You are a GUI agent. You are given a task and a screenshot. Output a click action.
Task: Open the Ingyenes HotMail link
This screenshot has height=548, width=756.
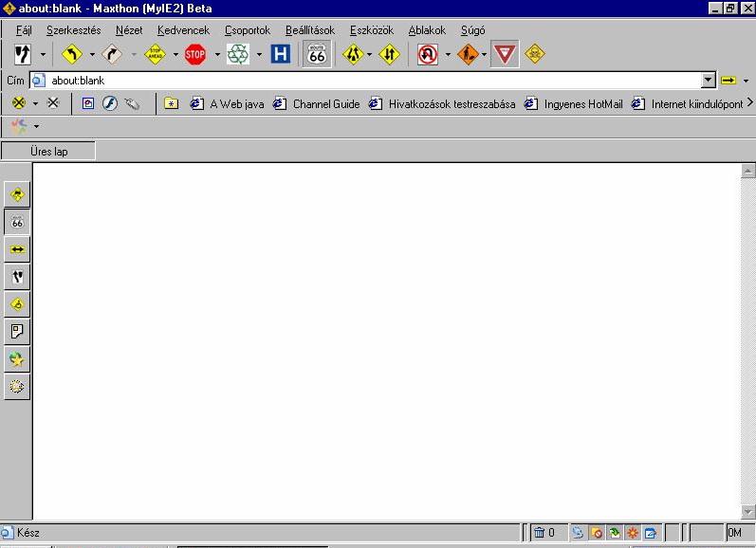click(573, 103)
